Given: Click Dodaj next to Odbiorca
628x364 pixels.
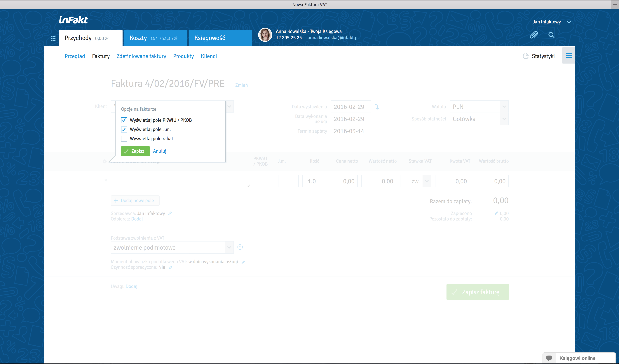Looking at the screenshot, I should click(137, 219).
